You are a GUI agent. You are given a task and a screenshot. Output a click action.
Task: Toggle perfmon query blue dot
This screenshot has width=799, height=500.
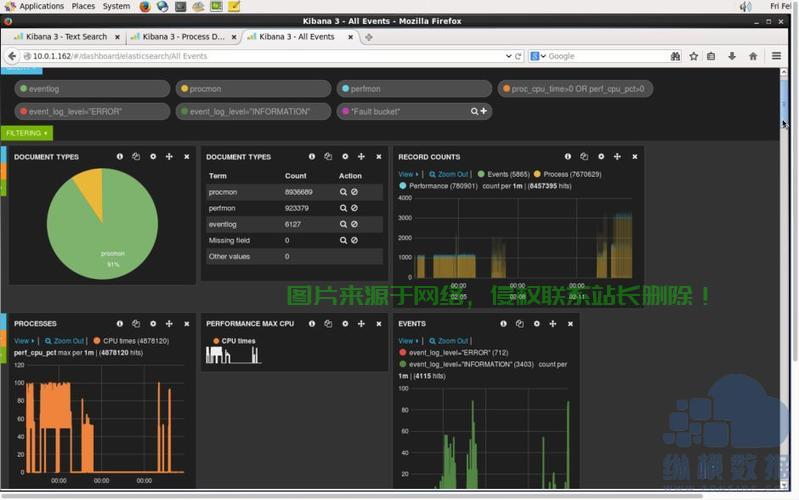pyautogui.click(x=345, y=89)
